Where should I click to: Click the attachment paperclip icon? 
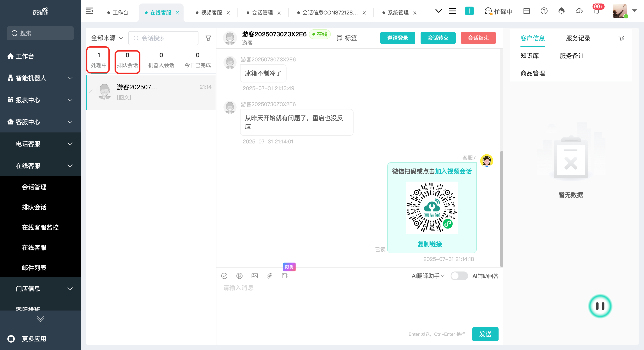click(270, 276)
